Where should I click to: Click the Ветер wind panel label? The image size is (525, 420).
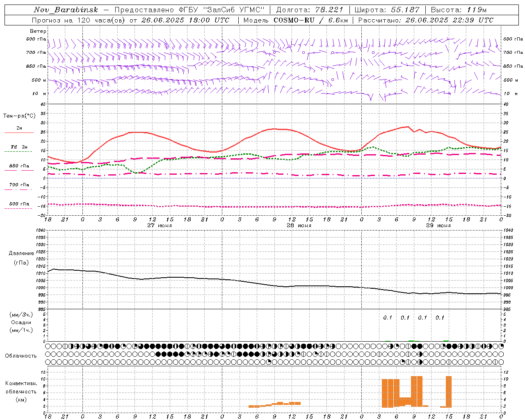point(38,31)
